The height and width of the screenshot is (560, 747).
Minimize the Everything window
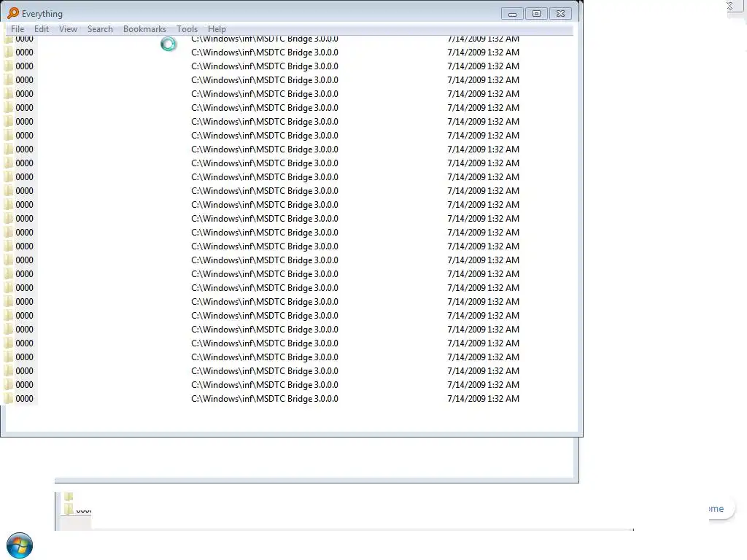(512, 14)
